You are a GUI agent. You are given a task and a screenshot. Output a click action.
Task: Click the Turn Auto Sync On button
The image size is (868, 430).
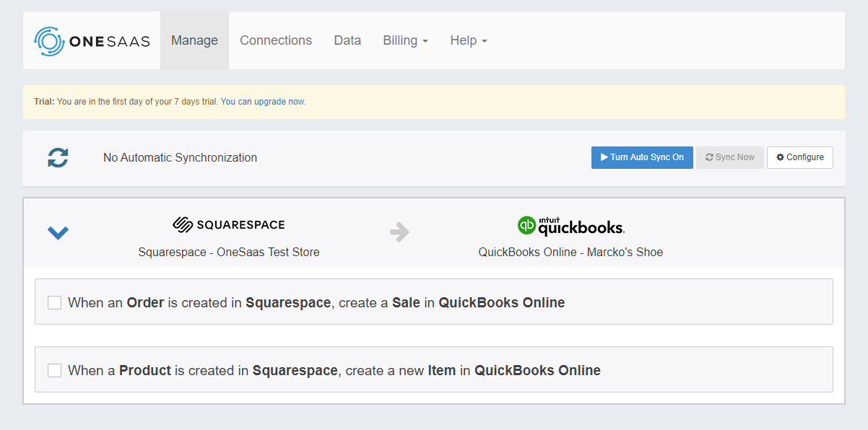click(x=642, y=157)
